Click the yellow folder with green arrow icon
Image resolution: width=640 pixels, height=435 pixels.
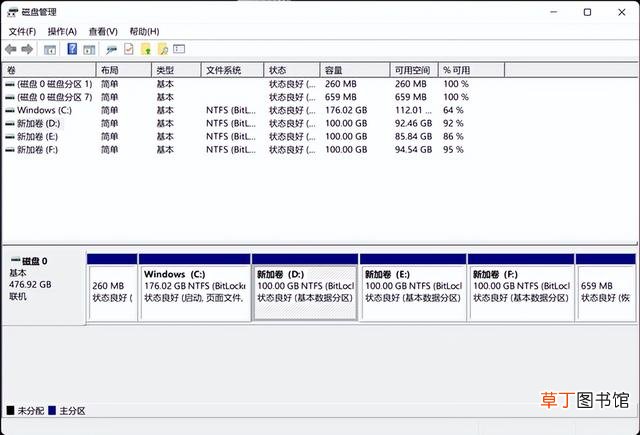(x=146, y=49)
